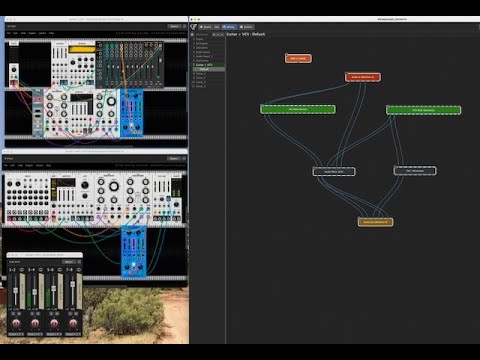The height and width of the screenshot is (360, 480).
Task: Click the stereo link icon on mixer channel 5-6
Action: pyautogui.click(x=60, y=269)
